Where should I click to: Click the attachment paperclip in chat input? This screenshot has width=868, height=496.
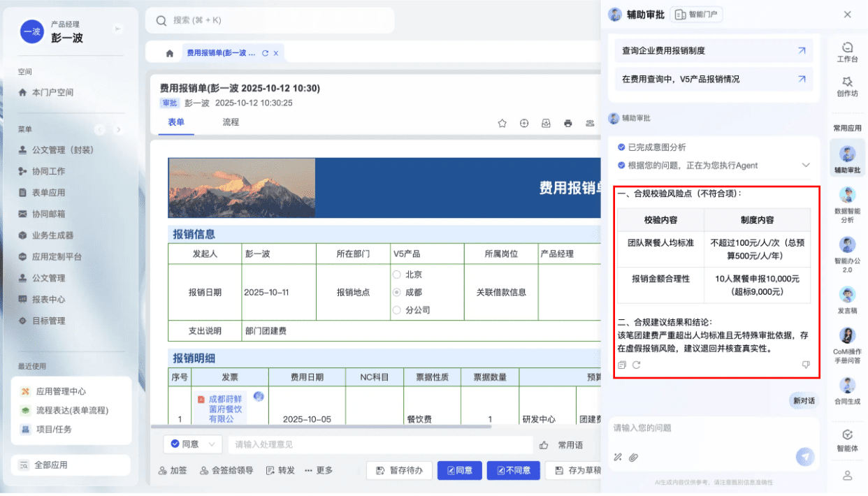click(x=633, y=458)
